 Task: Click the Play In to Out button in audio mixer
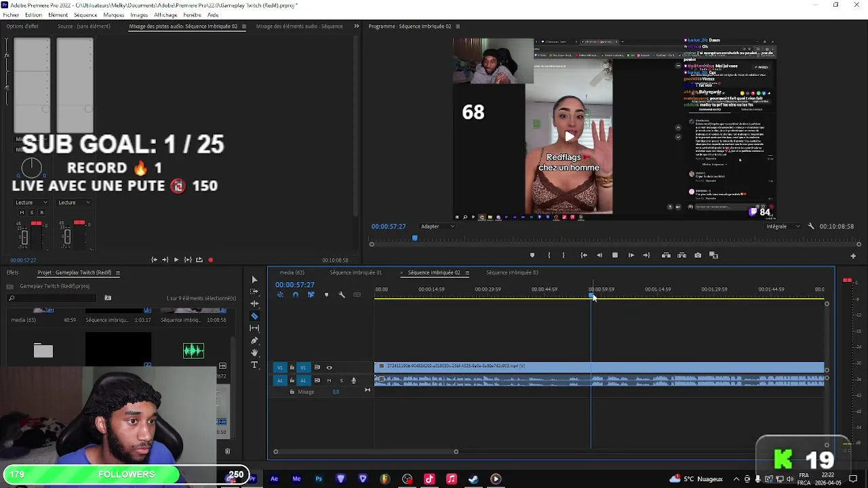pos(188,260)
